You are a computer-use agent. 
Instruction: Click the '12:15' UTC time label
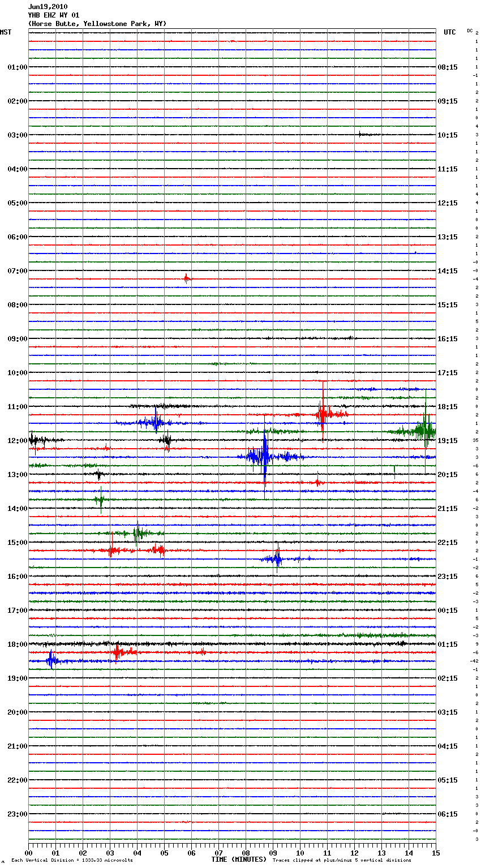tap(448, 203)
